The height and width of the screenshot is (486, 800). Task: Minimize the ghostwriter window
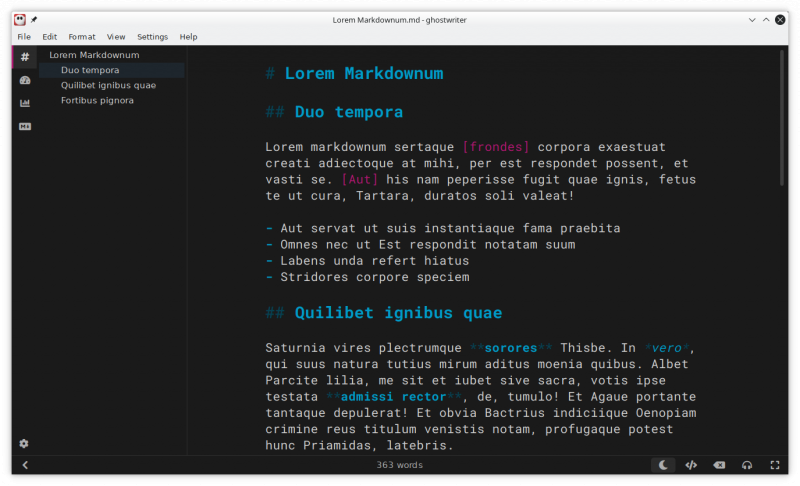752,20
